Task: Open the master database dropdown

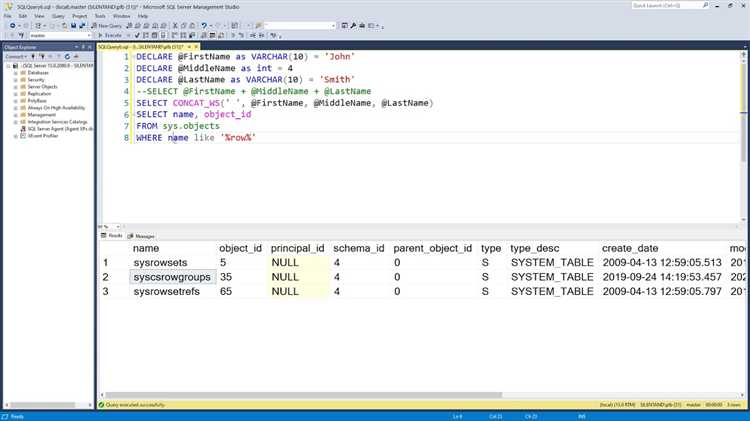Action: (x=88, y=35)
